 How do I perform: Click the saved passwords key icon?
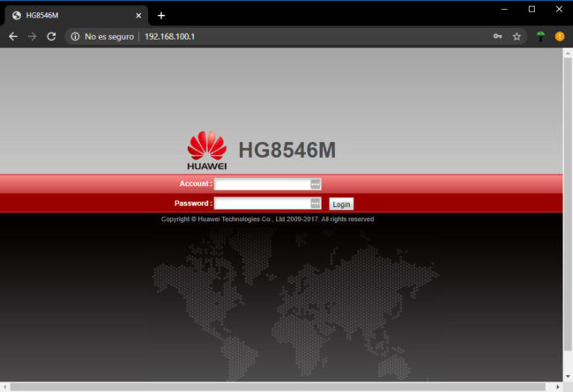pyautogui.click(x=497, y=36)
